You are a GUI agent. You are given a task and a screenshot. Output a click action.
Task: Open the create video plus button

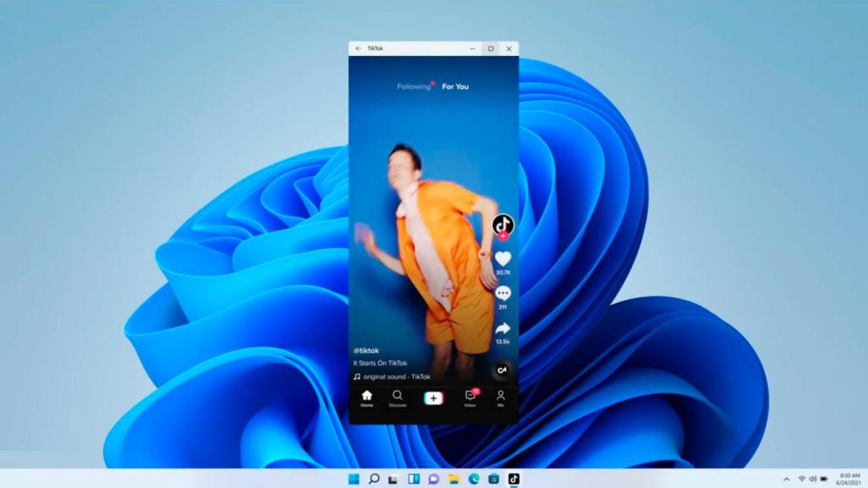(434, 397)
